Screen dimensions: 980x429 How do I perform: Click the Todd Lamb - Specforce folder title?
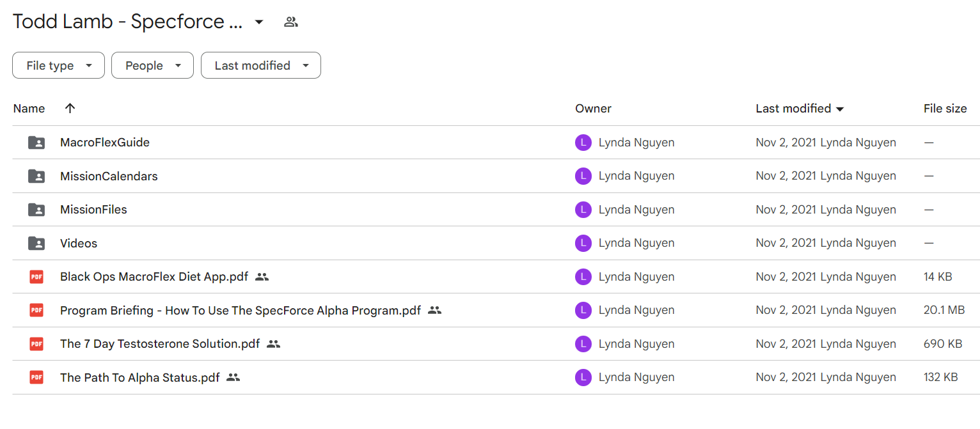click(x=128, y=22)
